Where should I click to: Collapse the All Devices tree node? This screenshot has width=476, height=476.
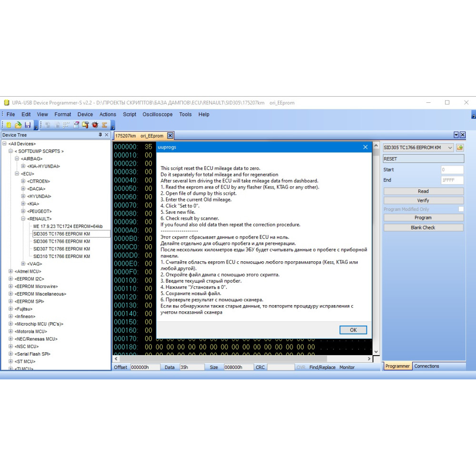click(5, 144)
